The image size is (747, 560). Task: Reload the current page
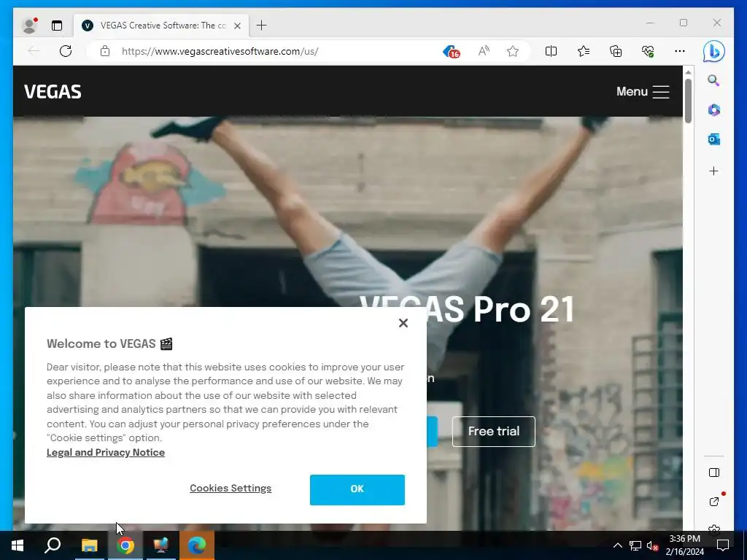click(66, 52)
